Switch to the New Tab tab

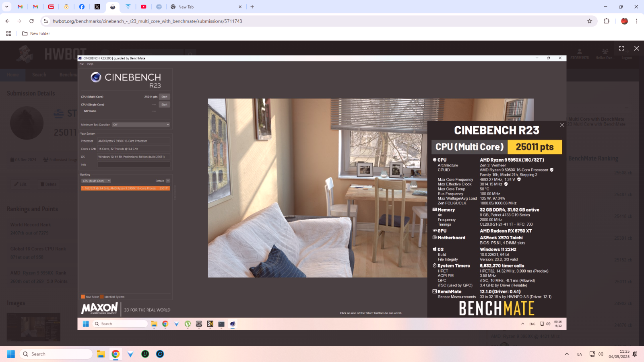point(205,7)
